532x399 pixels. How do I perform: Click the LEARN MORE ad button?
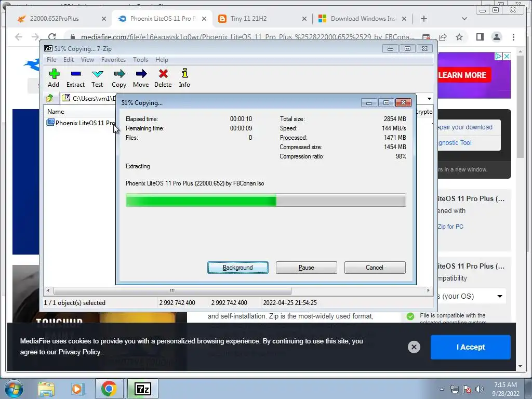pyautogui.click(x=463, y=75)
